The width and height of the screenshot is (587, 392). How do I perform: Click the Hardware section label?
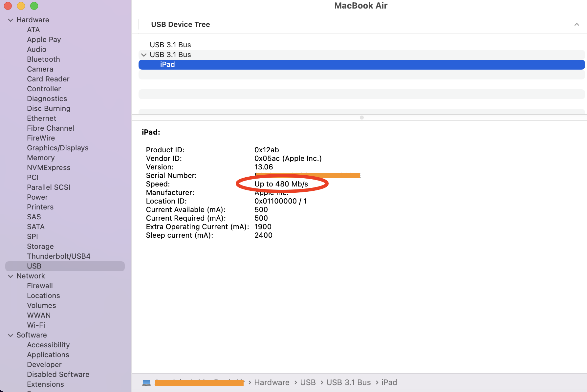click(x=33, y=20)
